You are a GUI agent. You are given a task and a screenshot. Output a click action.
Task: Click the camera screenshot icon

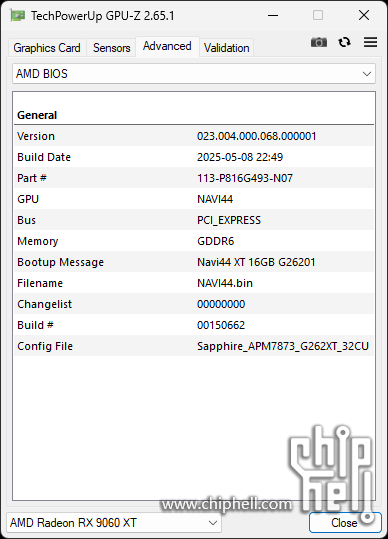[x=319, y=42]
